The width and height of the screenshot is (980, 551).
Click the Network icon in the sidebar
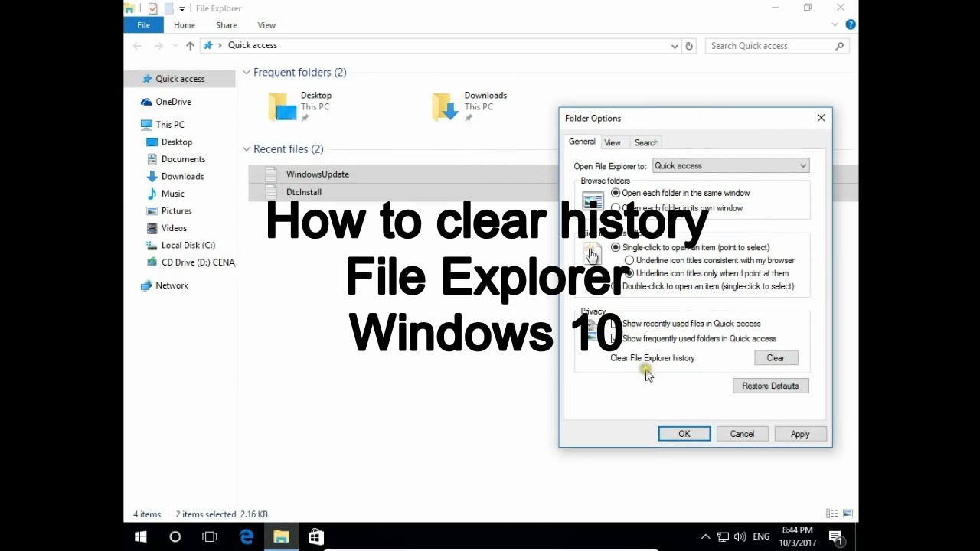point(146,285)
